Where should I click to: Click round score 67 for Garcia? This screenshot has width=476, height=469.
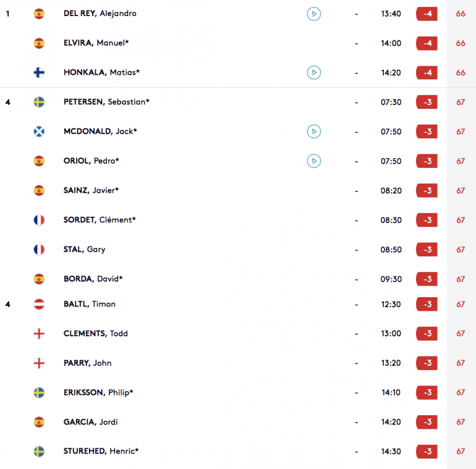tap(461, 421)
